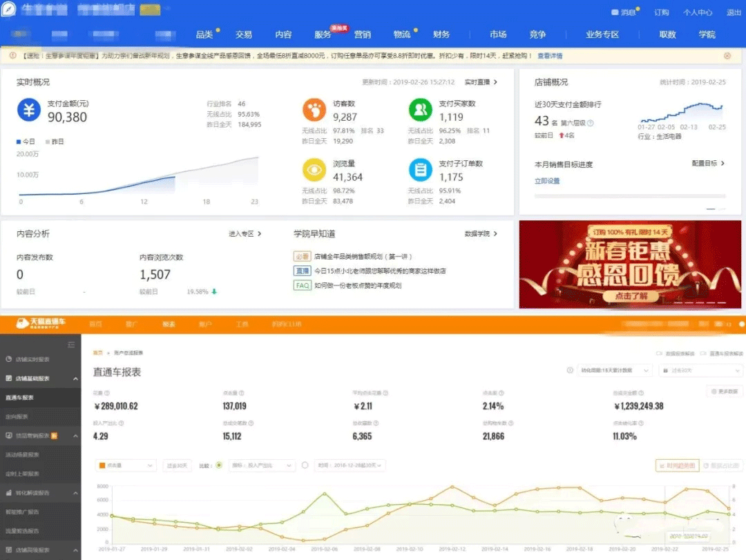746x560 pixels.
Task: Dismiss the yellow announcement banner
Action: [727, 56]
